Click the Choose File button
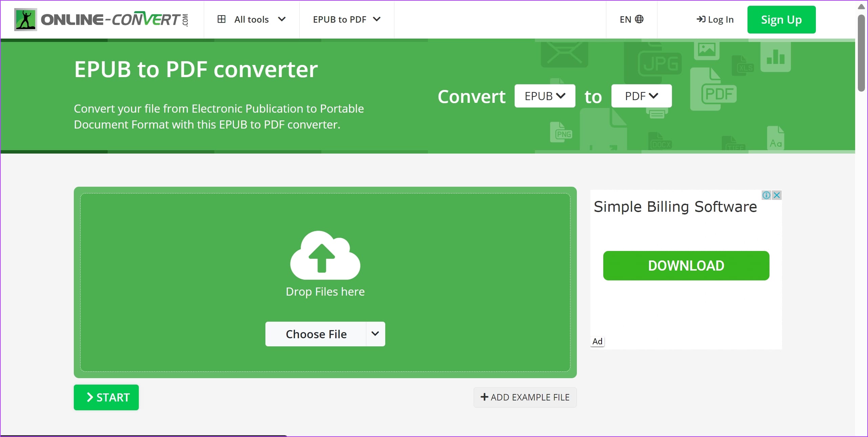Screen dimensions: 868x437 click(x=316, y=334)
